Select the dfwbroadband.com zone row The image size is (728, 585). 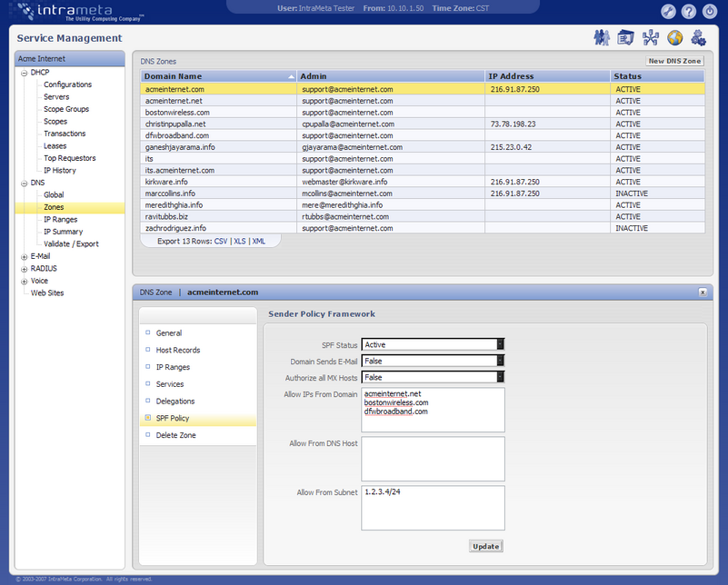coord(423,135)
